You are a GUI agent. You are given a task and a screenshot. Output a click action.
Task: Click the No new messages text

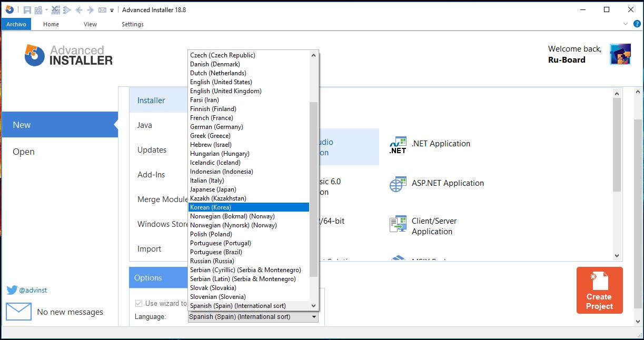click(70, 312)
